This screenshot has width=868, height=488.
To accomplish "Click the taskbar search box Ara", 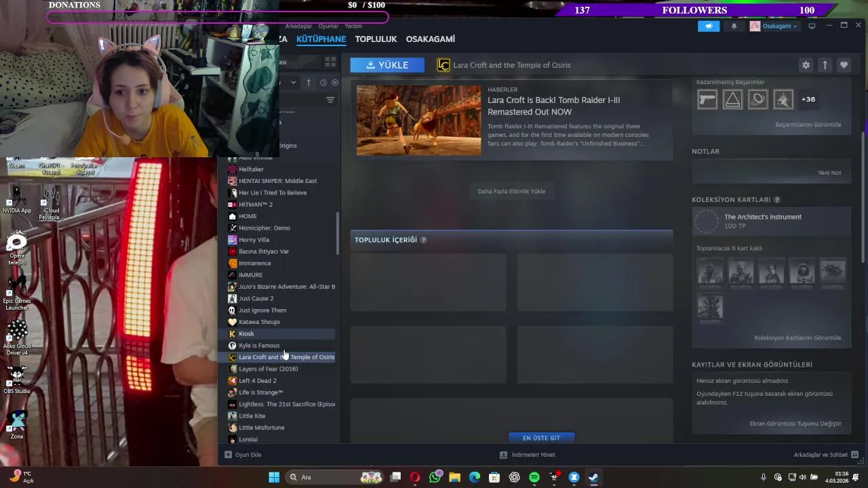I will click(x=336, y=477).
